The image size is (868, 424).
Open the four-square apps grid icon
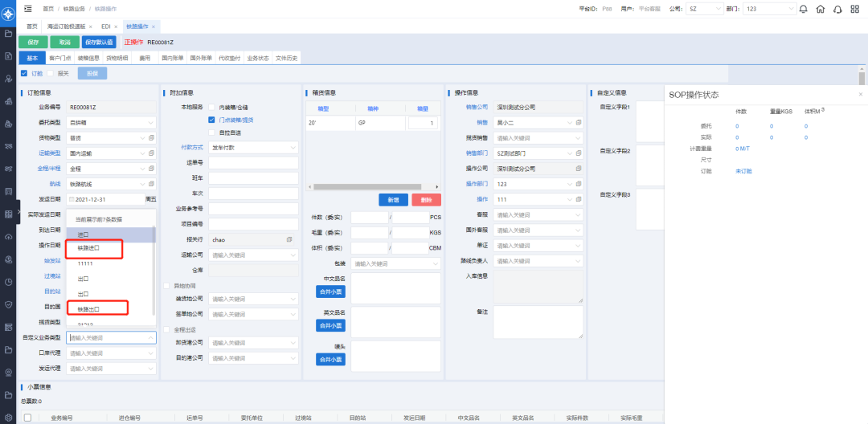coord(855,9)
